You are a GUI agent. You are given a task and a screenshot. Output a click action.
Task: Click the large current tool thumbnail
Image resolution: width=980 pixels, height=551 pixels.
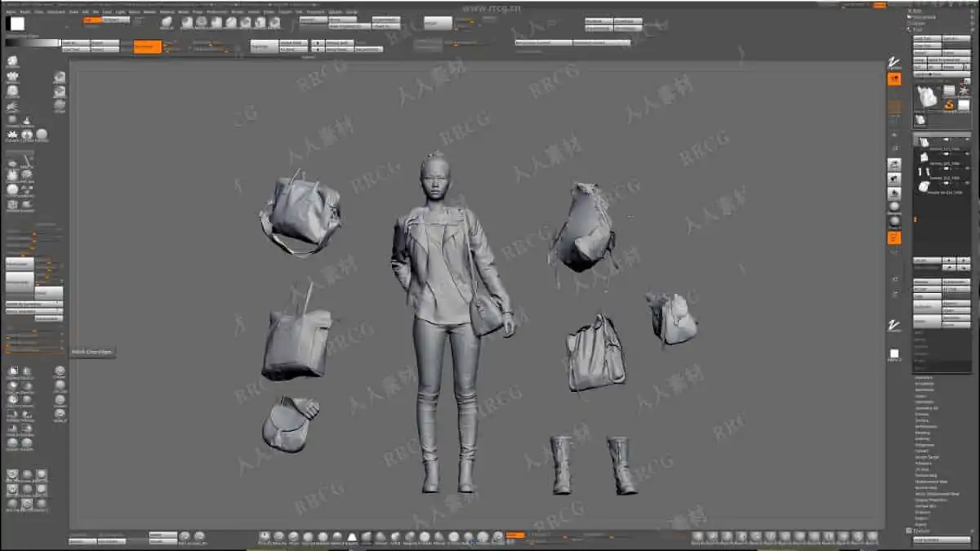point(928,96)
